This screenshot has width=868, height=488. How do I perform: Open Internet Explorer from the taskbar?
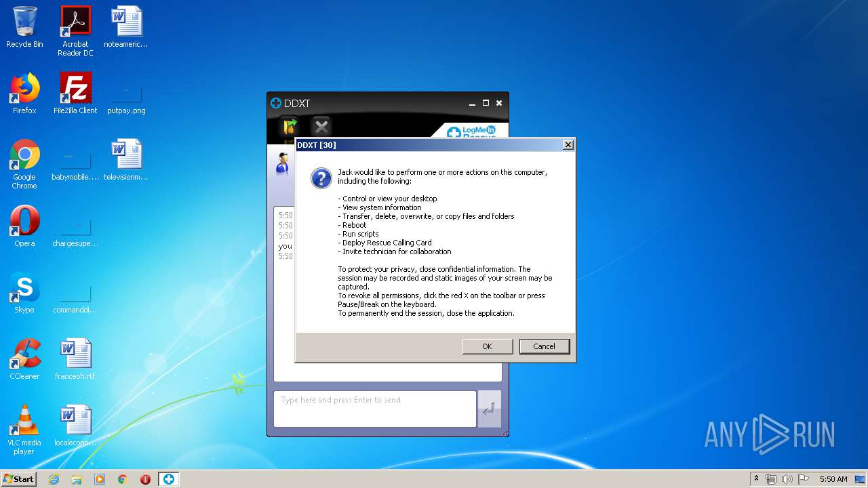coord(54,479)
